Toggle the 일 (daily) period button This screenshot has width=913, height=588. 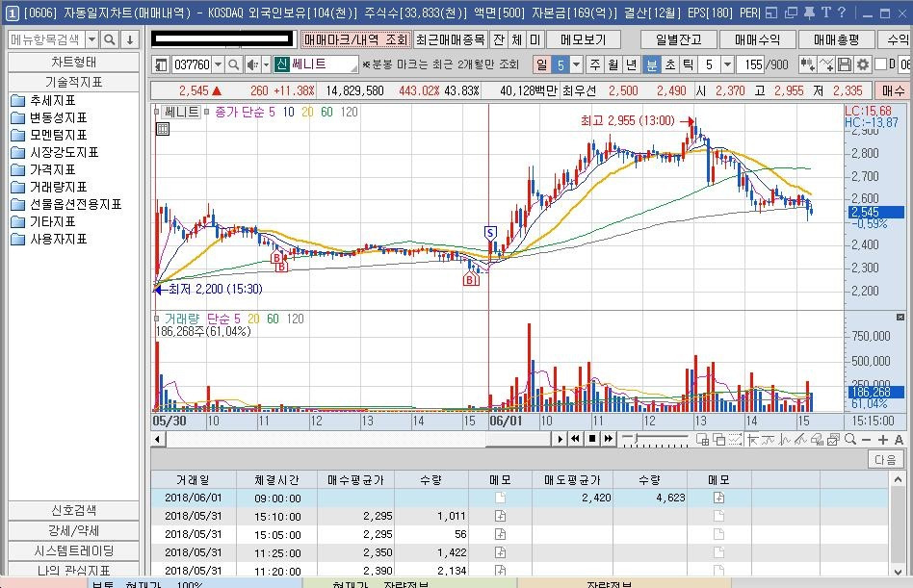pos(541,64)
